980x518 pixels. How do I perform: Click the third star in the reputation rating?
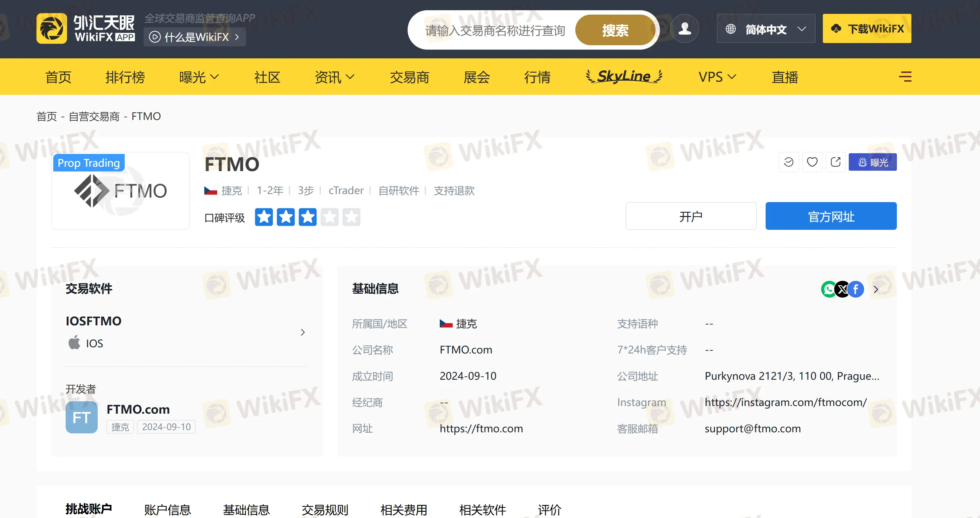(307, 217)
